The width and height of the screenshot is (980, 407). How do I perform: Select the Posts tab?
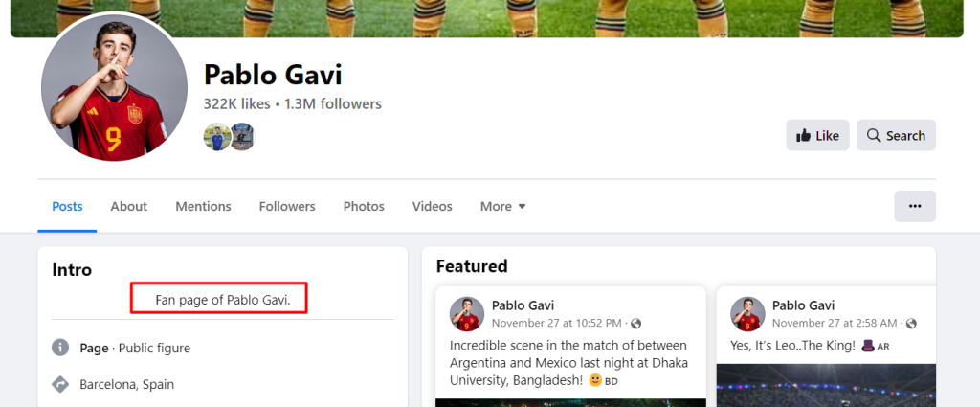67,206
